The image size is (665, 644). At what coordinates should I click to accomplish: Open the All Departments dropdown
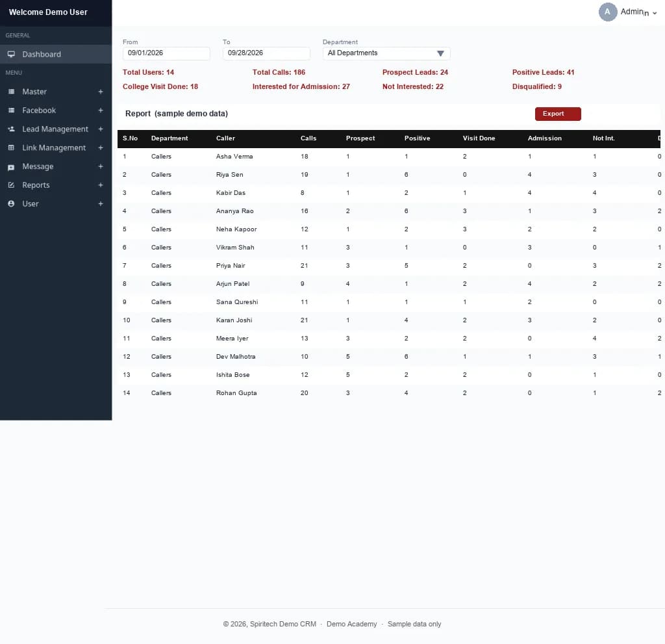pos(386,53)
